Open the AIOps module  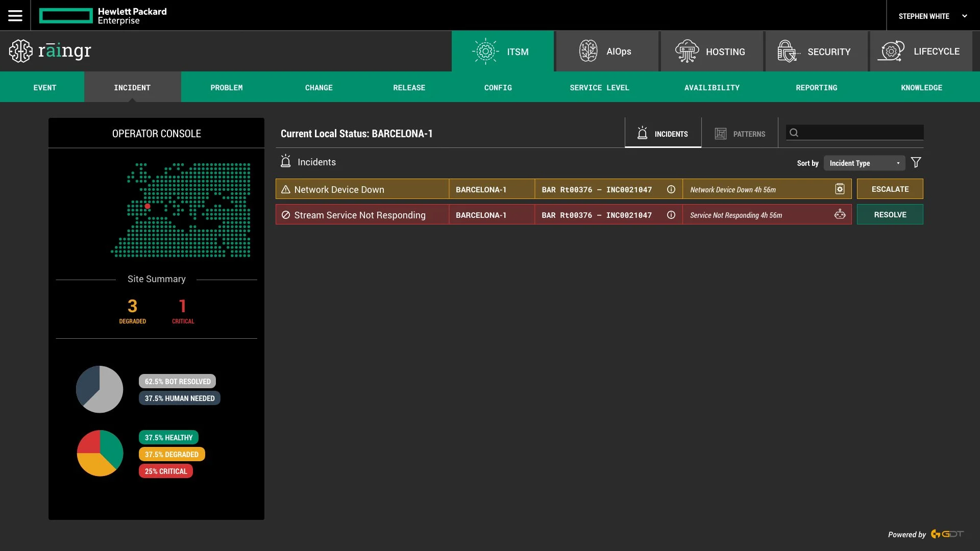click(x=606, y=52)
